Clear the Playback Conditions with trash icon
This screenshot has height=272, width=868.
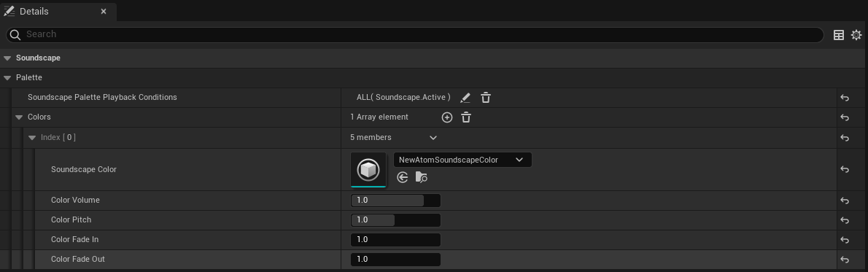point(486,98)
